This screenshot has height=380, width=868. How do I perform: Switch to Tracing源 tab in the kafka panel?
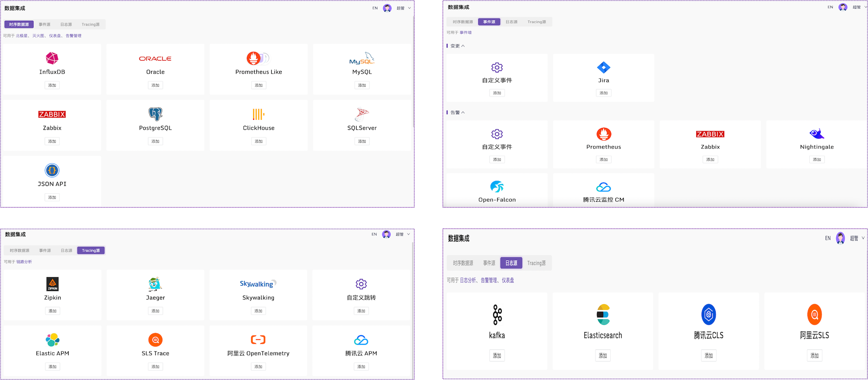click(x=536, y=263)
